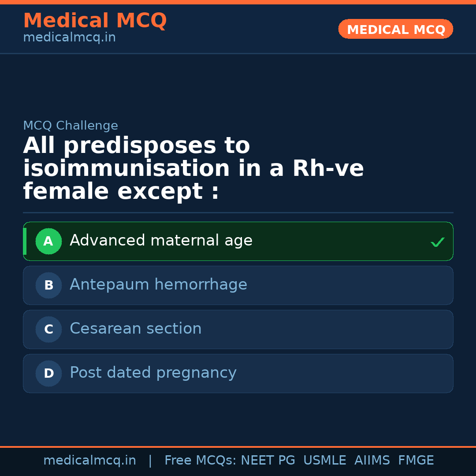Click "USMLE" in the footer
The image size is (476, 476).
point(324,461)
